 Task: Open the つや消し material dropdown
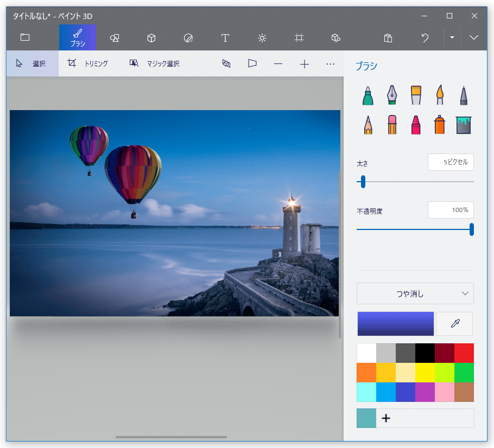pos(415,293)
